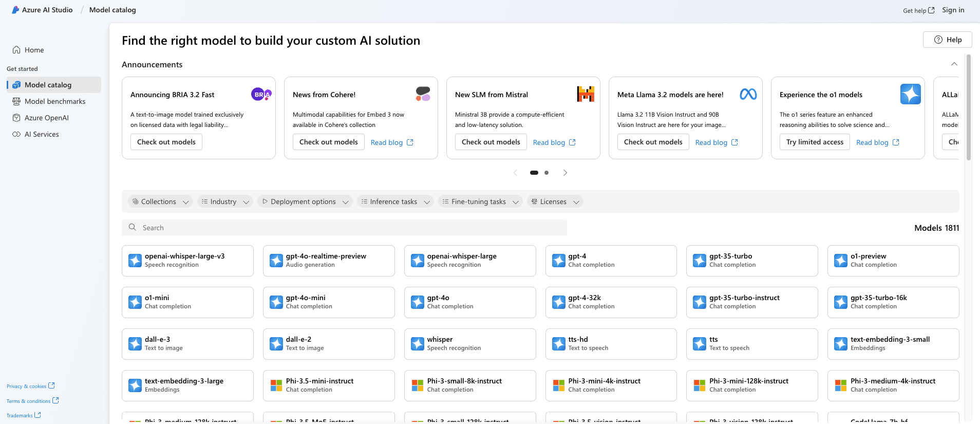Image resolution: width=980 pixels, height=424 pixels.
Task: Click the search magnifier icon
Action: point(133,227)
